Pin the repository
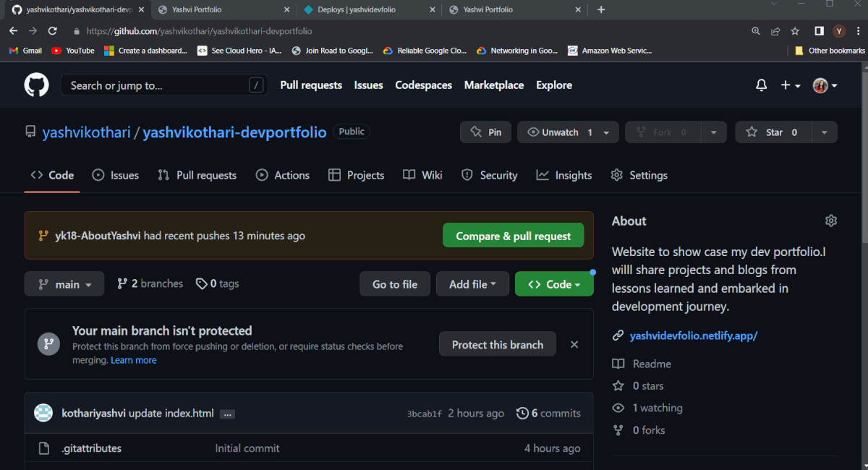The width and height of the screenshot is (868, 470). [x=486, y=132]
